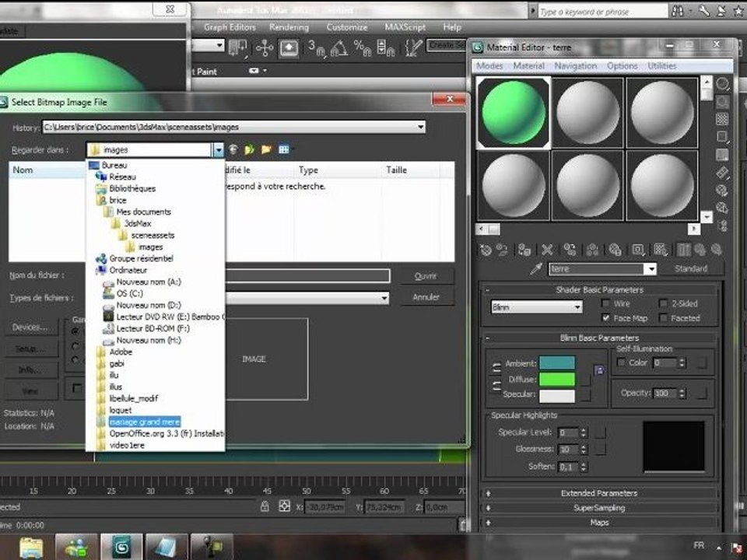The image size is (747, 560).
Task: Click the green Diffuse color swatch
Action: point(556,379)
